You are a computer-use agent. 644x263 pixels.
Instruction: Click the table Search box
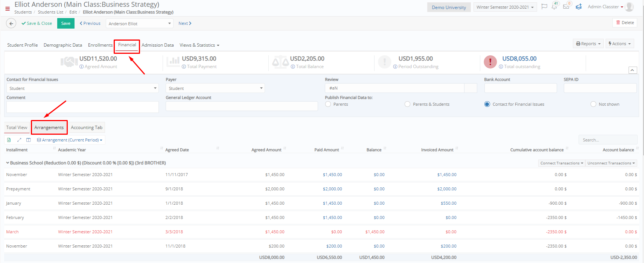pyautogui.click(x=608, y=140)
